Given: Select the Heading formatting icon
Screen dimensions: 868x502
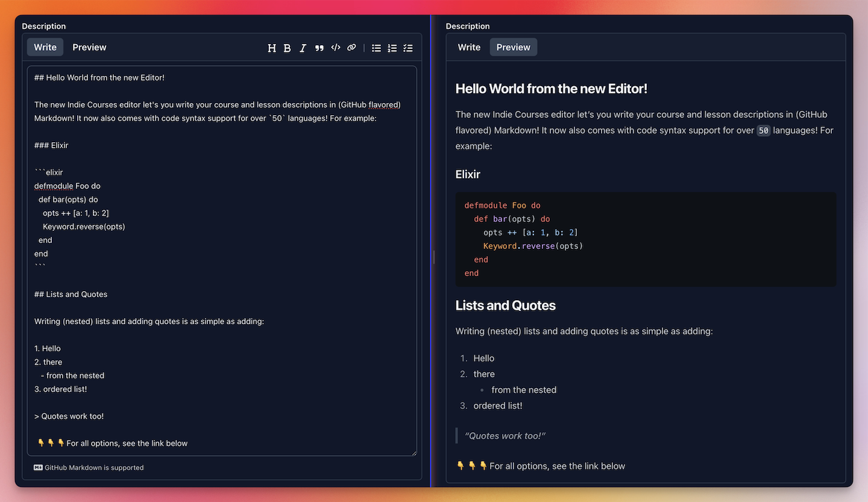Looking at the screenshot, I should (271, 48).
